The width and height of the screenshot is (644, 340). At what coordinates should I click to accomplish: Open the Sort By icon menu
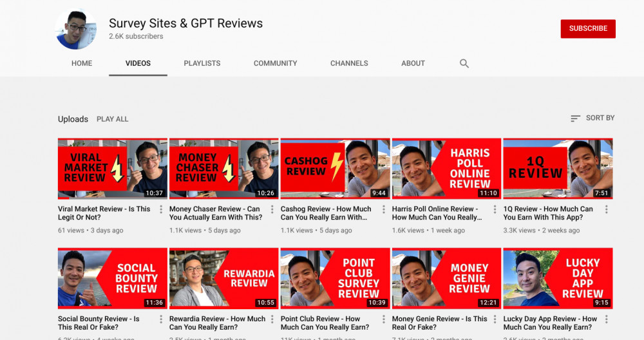click(x=575, y=118)
